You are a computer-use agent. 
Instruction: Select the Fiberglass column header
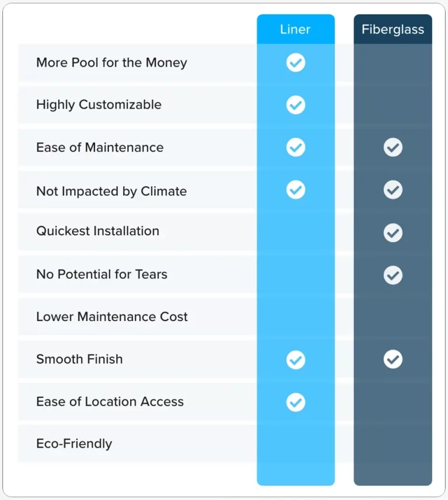point(393,29)
